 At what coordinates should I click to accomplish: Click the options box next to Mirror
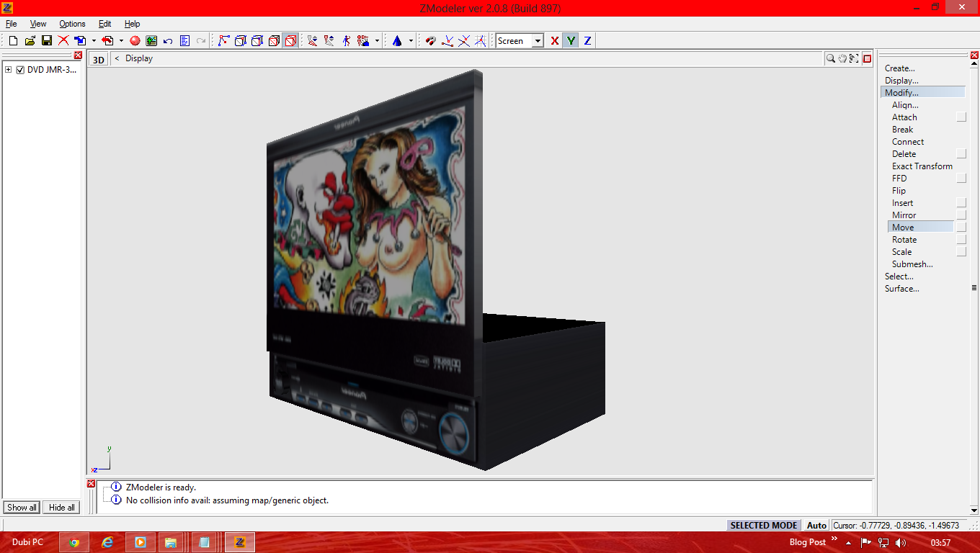pyautogui.click(x=961, y=215)
